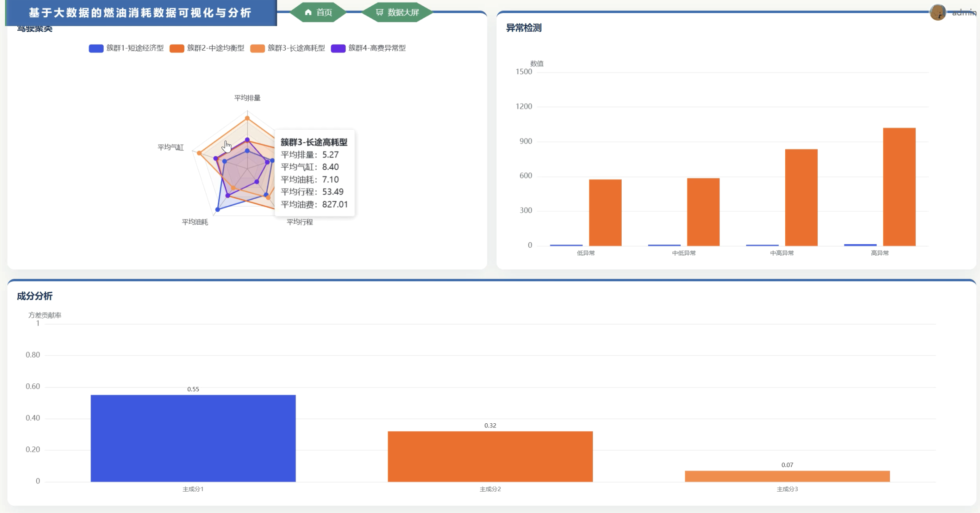Screen dimensions: 980x513
Task: Click the 高异常 axis label
Action: pos(880,253)
